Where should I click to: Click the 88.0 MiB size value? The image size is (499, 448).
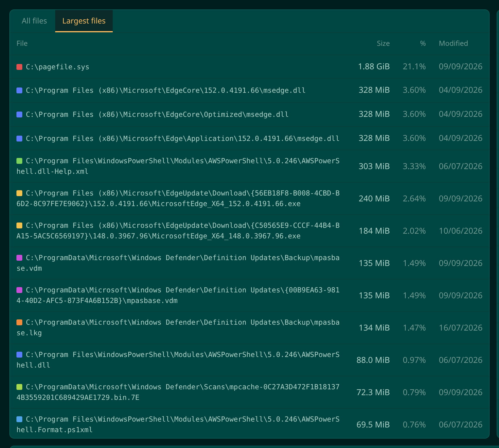point(373,360)
